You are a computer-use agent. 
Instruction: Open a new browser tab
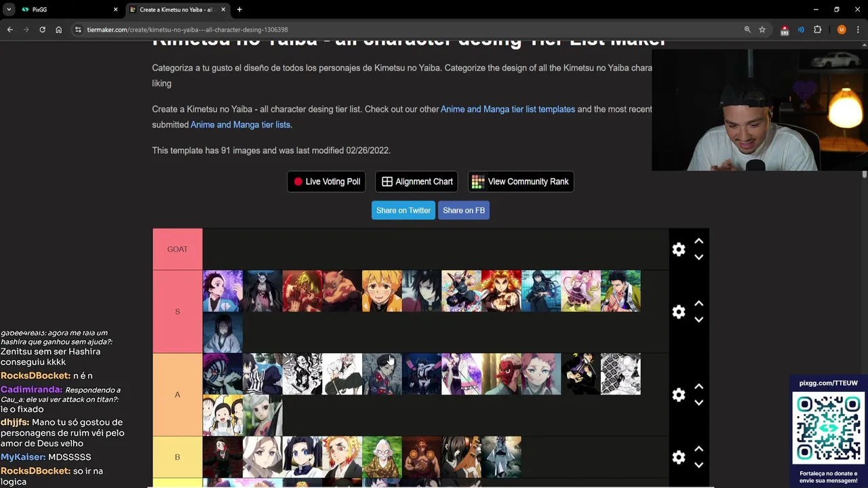[239, 9]
